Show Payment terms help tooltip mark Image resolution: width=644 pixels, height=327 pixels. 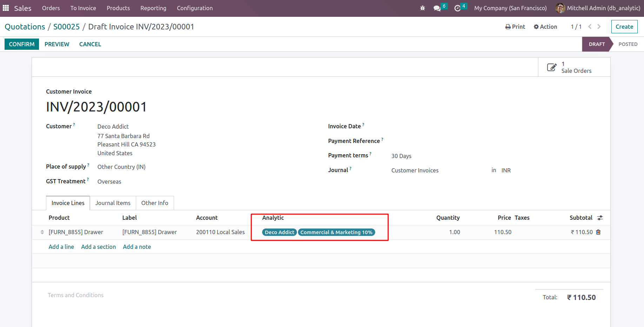pyautogui.click(x=370, y=154)
